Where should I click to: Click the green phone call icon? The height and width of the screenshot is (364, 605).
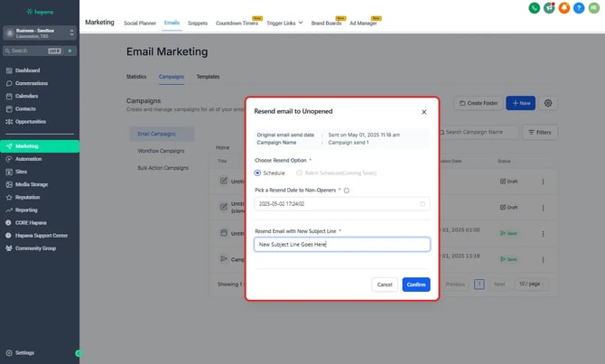coord(535,8)
